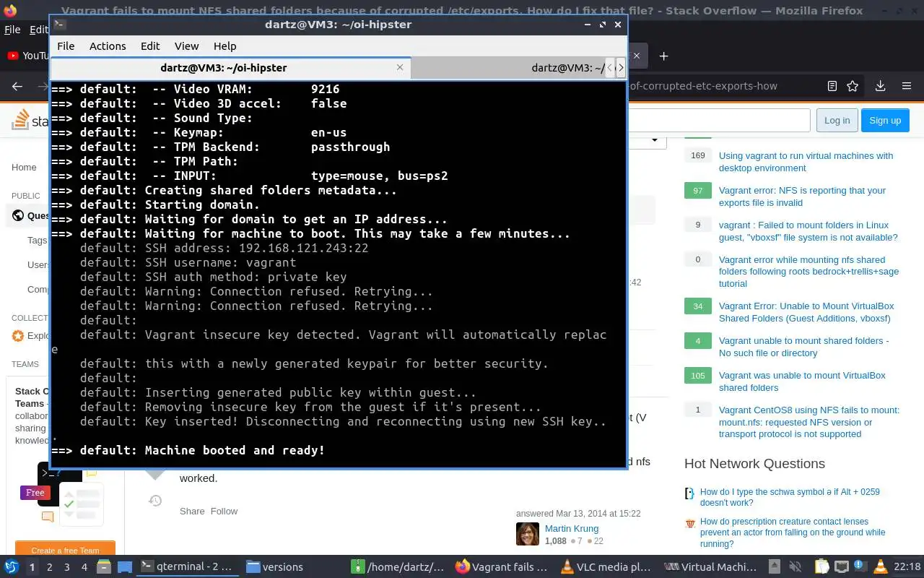Click the muted volume icon in the tray
This screenshot has width=924, height=578.
796,566
